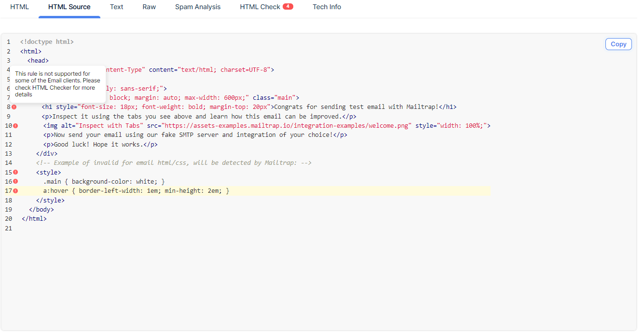Click the error icon on line 8
Viewport: 644px width, 335px height.
pos(14,107)
